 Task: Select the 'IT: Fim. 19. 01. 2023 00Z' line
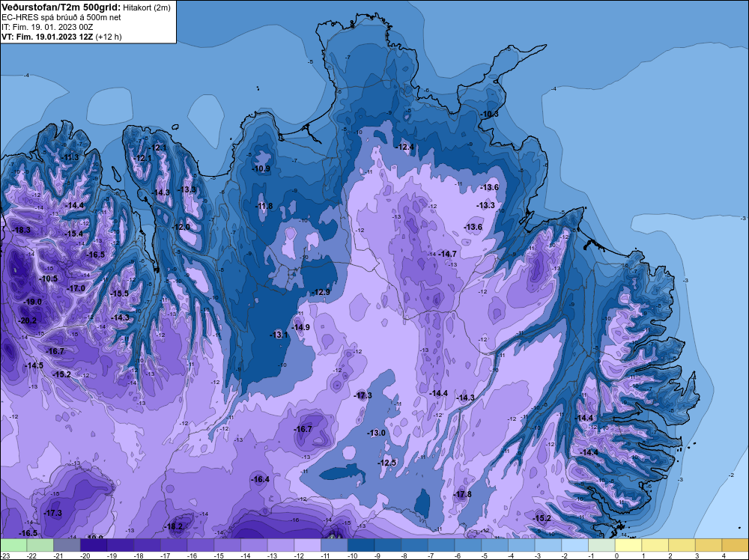47,27
